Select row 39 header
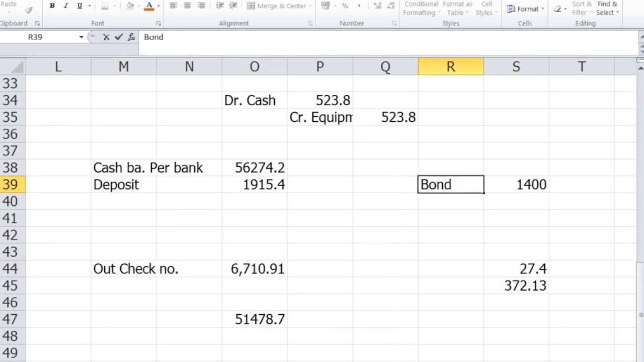Screen dimensions: 644x362 point(13,185)
